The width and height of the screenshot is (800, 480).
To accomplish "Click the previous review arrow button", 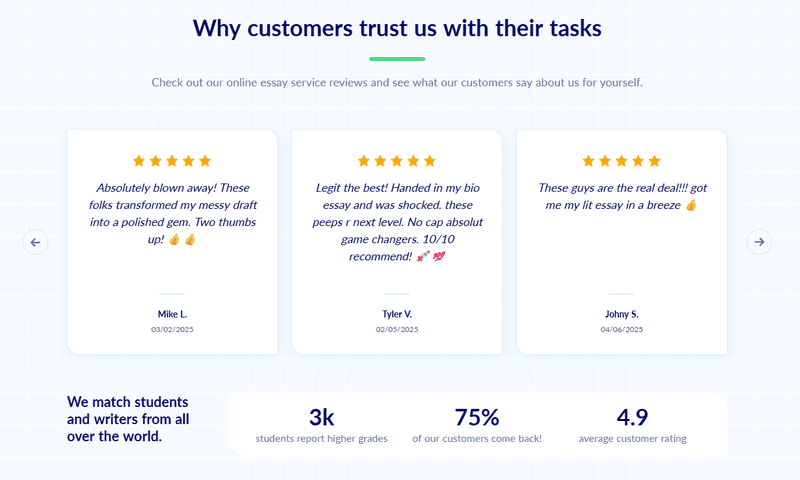I will tap(35, 242).
